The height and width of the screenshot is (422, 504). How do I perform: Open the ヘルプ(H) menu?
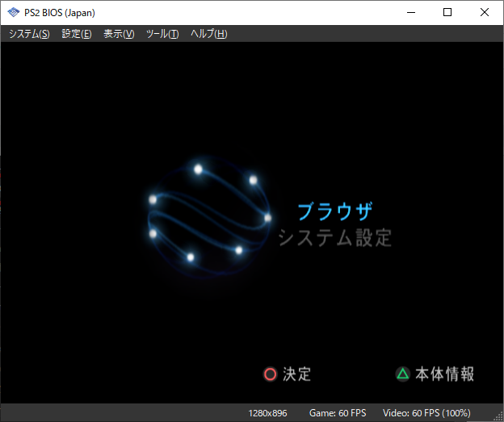209,34
